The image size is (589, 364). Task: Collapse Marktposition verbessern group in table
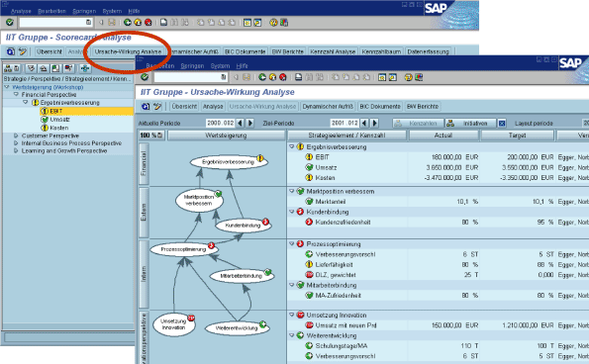292,191
